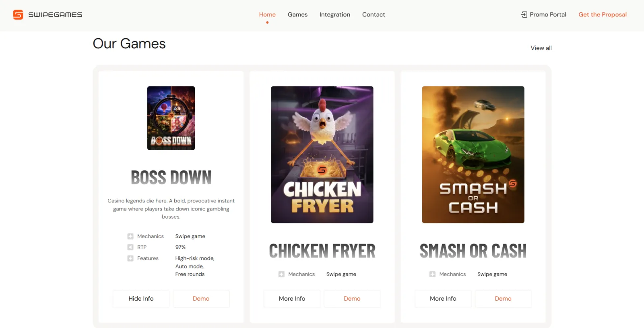644x328 pixels.
Task: Launch the Boss Down Demo
Action: pyautogui.click(x=201, y=299)
